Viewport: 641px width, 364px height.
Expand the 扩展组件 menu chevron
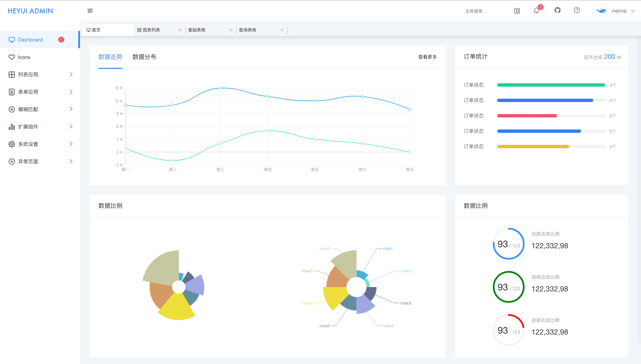coord(71,126)
